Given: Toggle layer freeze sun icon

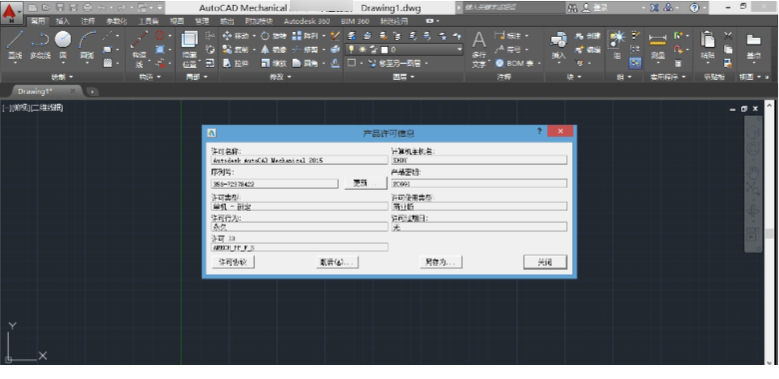Looking at the screenshot, I should click(363, 50).
